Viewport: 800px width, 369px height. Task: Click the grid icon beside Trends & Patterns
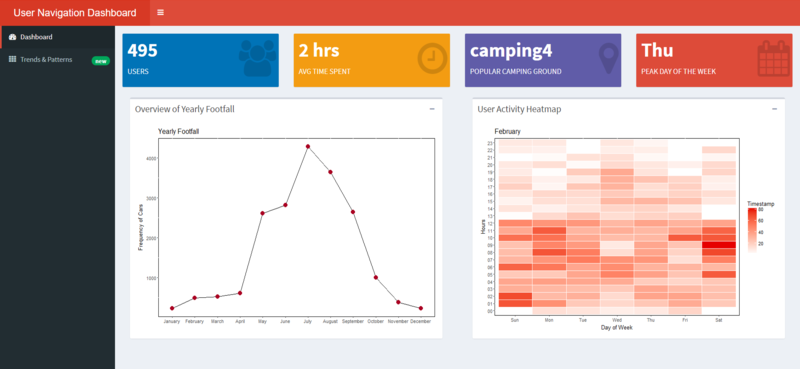point(13,60)
